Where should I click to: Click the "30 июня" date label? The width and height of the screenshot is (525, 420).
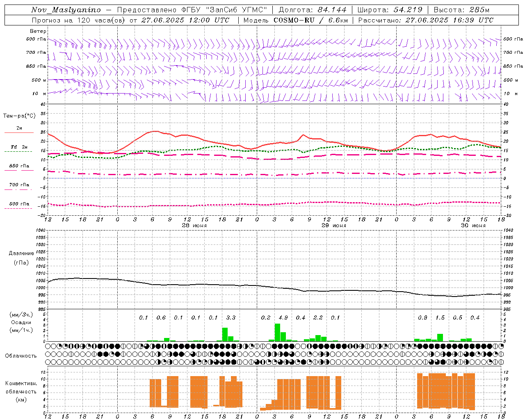point(473,226)
